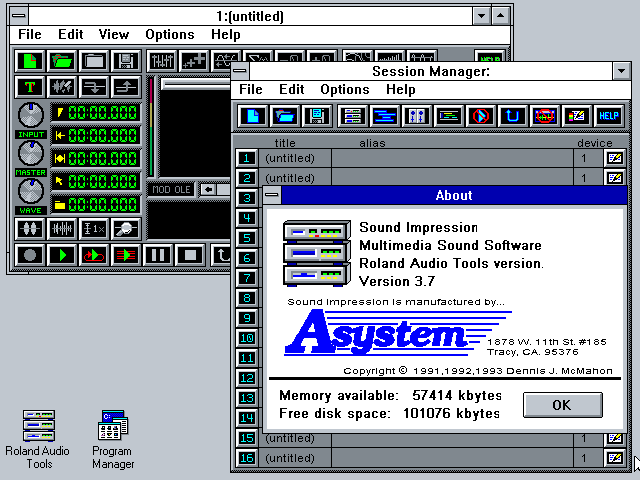
Task: Click the crossed-out red circle device icon
Action: (x=545, y=116)
